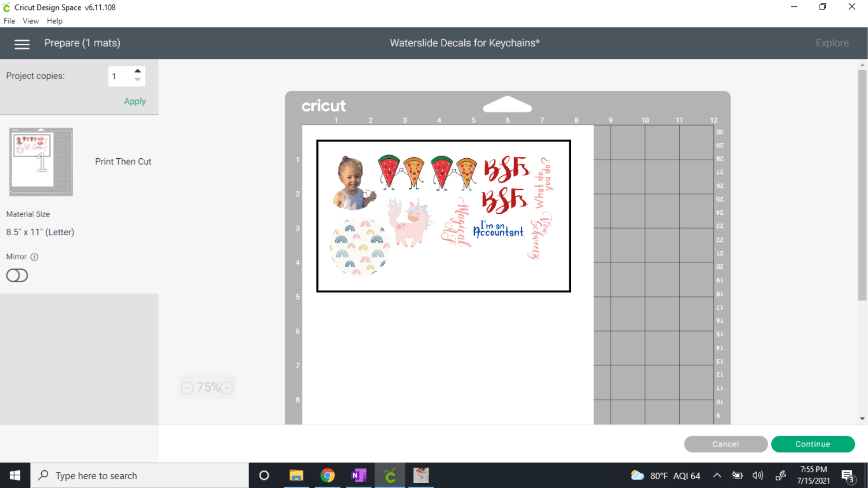Decrease project copies with the down arrow
868x488 pixels.
(138, 80)
